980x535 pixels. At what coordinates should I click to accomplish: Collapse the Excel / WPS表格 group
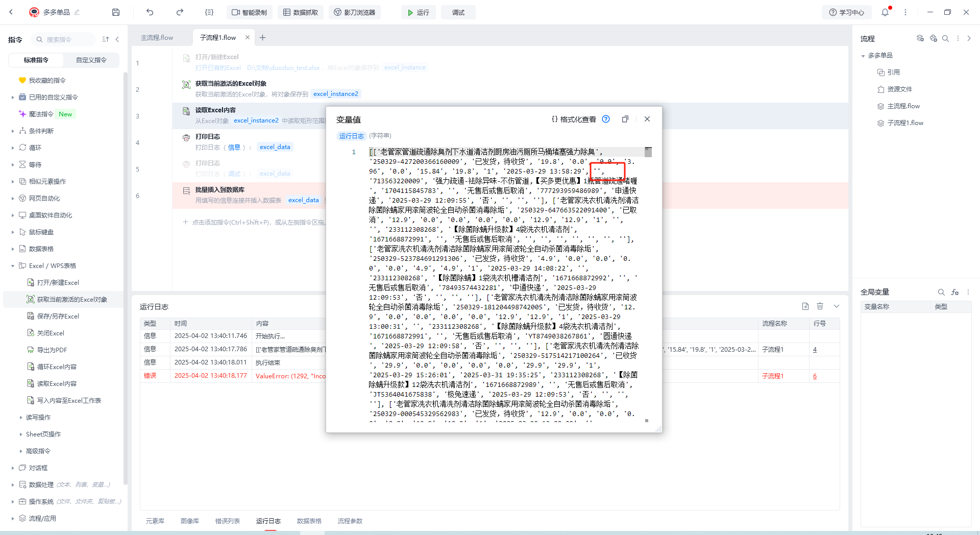(13, 266)
